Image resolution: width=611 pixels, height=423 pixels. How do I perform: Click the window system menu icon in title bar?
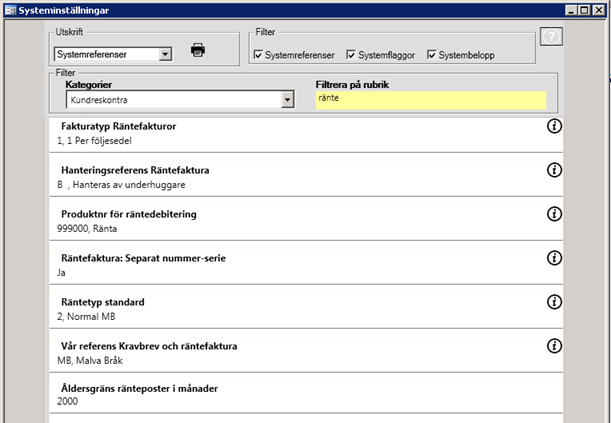coord(10,9)
